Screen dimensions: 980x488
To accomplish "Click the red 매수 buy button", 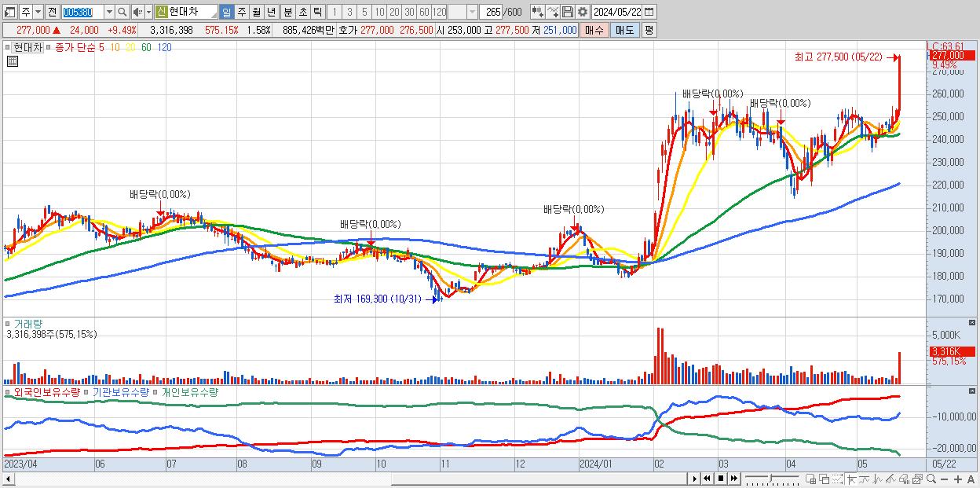I will [594, 30].
